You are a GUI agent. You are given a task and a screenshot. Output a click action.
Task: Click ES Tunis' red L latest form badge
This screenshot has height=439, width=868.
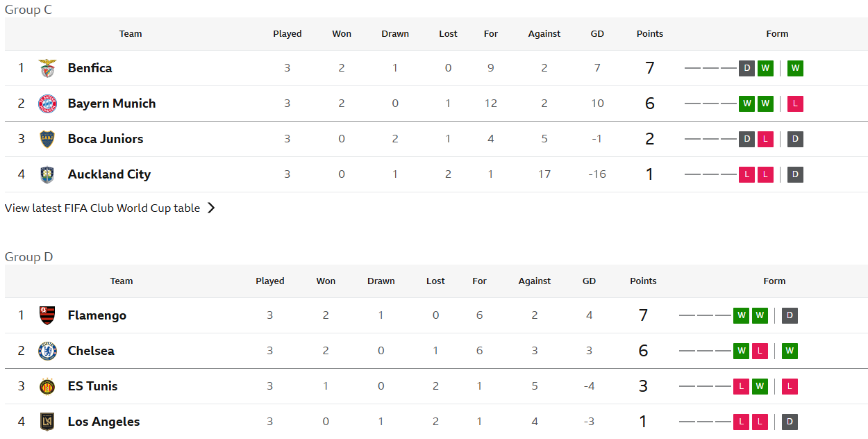[x=790, y=386]
